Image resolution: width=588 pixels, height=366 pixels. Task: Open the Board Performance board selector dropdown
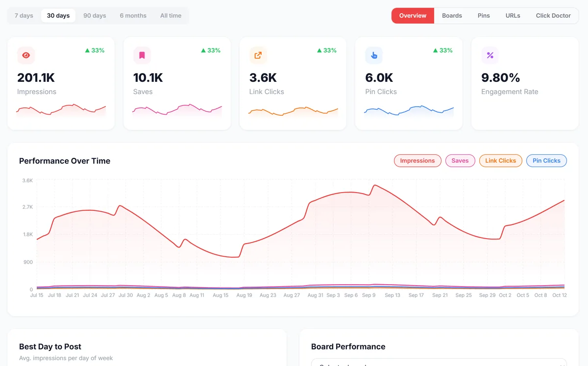(439, 362)
